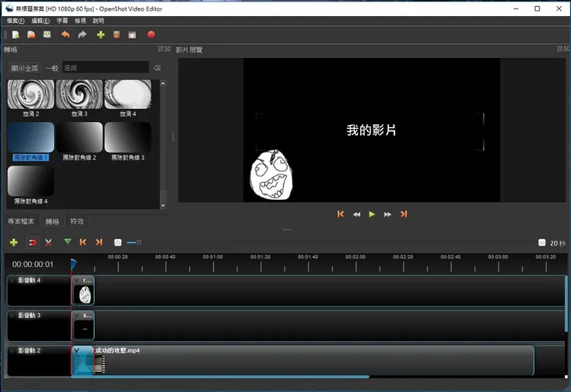The image size is (571, 392).
Task: Click the 00:01:00 mark on timeline ruler
Action: tap(213, 257)
